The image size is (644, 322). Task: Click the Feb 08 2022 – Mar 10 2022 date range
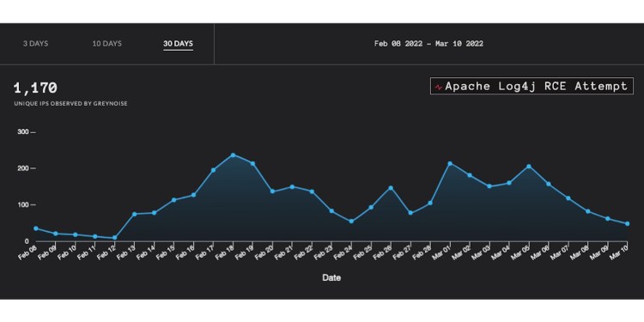click(x=428, y=44)
